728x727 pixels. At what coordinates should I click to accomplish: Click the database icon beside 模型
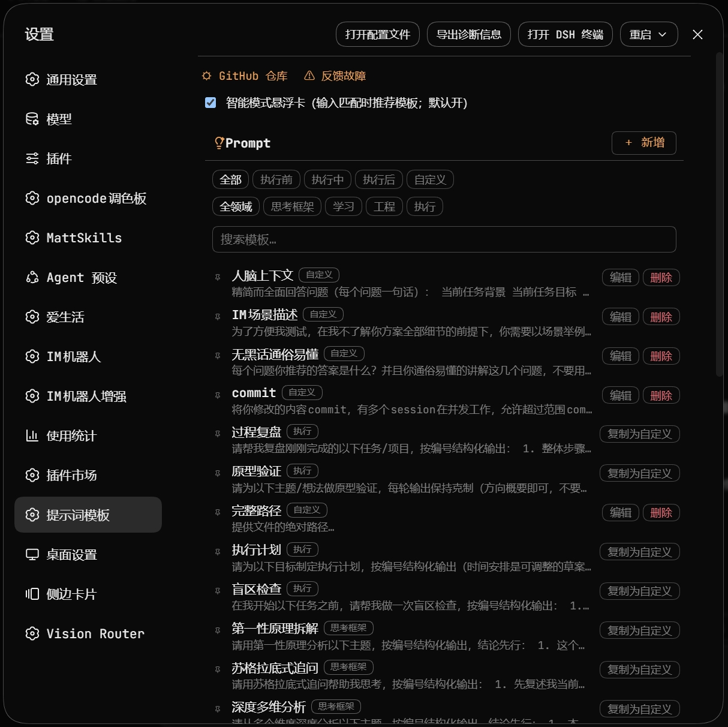(32, 119)
